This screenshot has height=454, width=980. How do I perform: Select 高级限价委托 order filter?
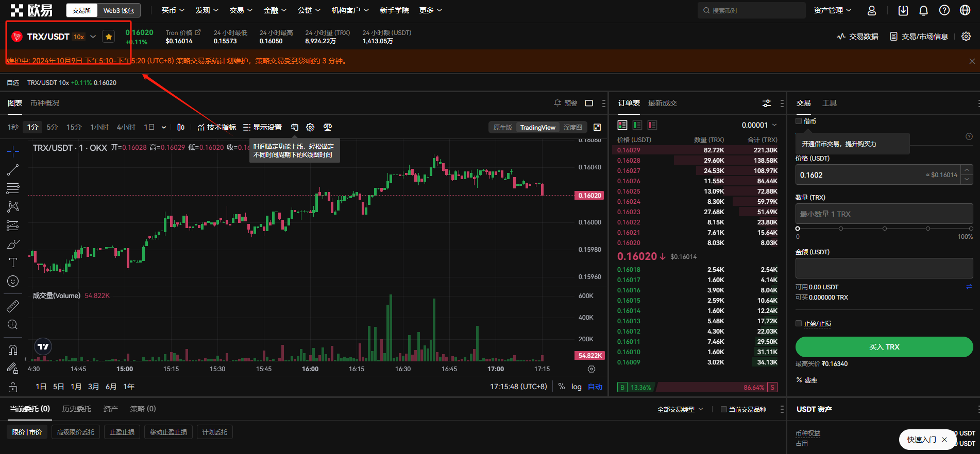click(x=76, y=432)
